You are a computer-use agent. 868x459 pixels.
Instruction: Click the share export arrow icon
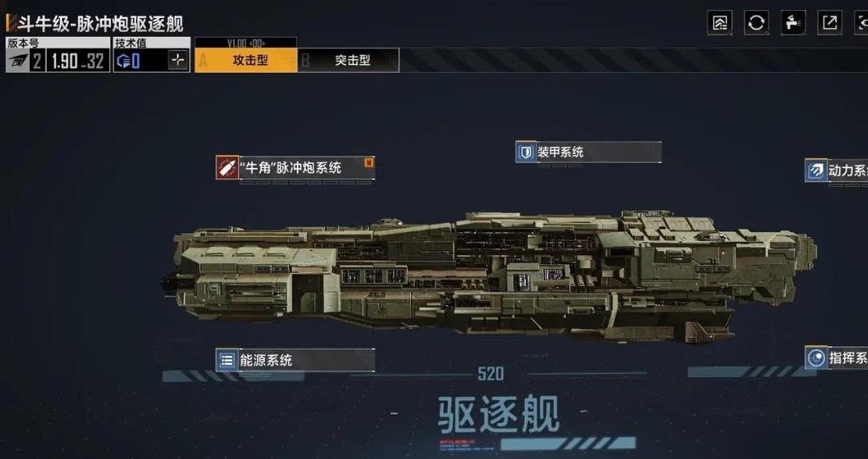pyautogui.click(x=829, y=23)
